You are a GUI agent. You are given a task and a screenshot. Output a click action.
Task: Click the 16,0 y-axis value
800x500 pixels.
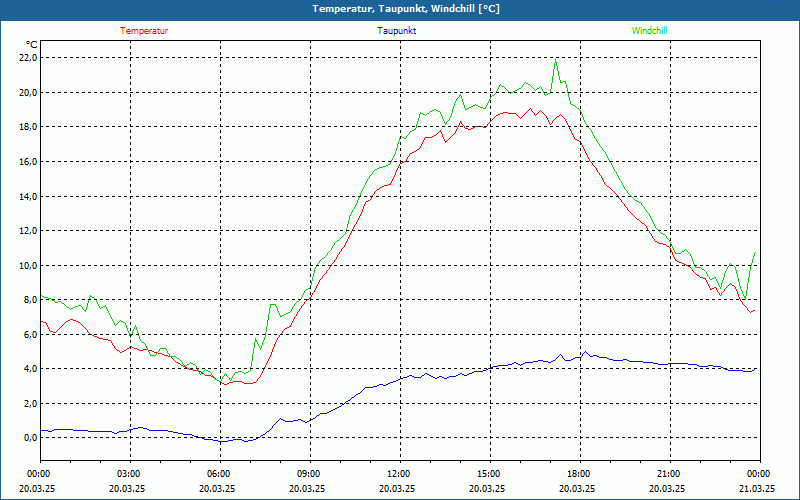pos(28,161)
